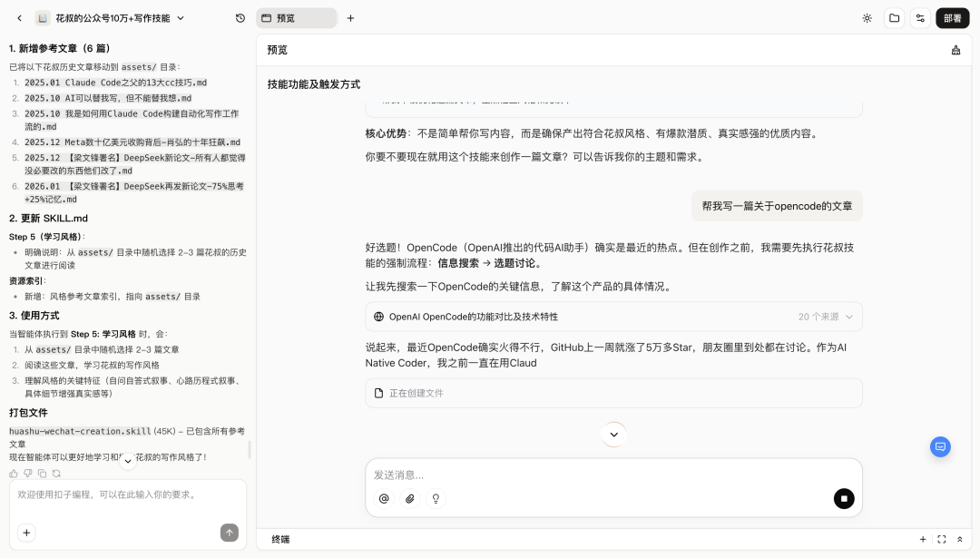The image size is (980, 558).
Task: Click the 2026.01 DeepSeek再发新论文 entry
Action: pyautogui.click(x=134, y=192)
